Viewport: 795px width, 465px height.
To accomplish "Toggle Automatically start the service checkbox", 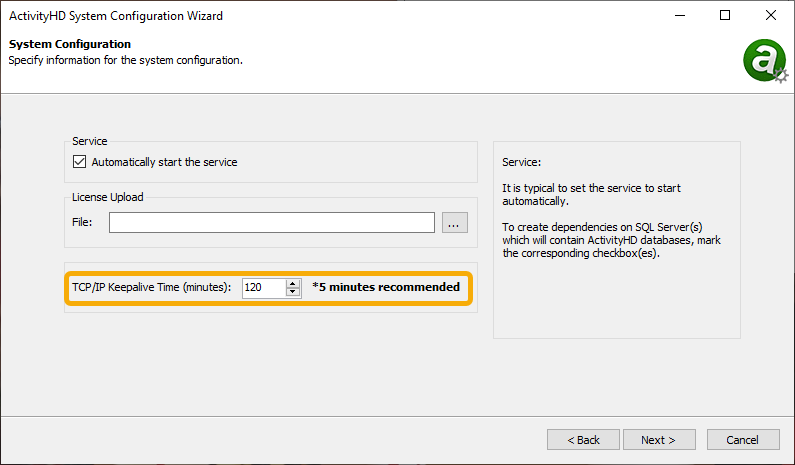I will point(79,162).
